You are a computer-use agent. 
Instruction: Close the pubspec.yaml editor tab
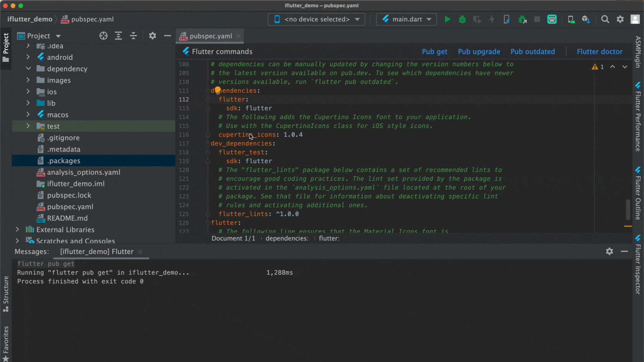point(238,36)
